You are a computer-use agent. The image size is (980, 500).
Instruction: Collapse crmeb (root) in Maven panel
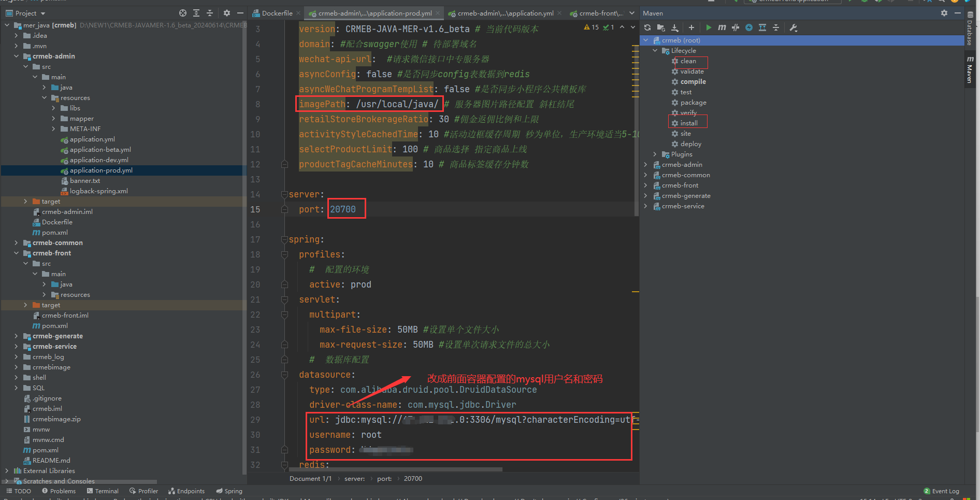[645, 40]
